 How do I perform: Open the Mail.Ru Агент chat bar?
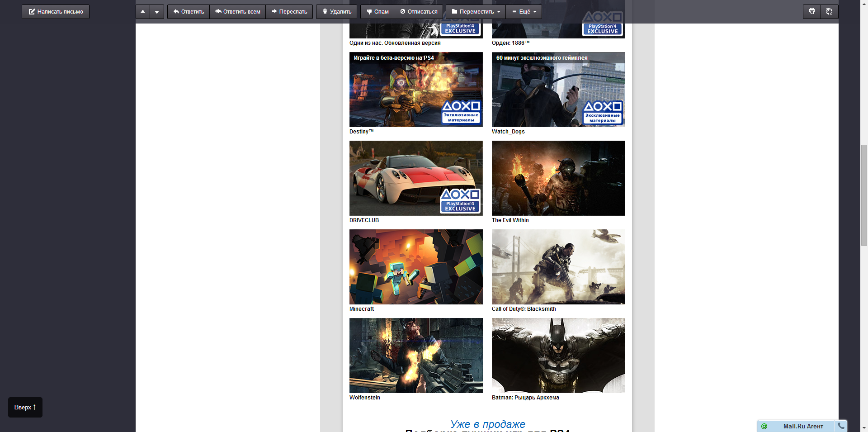pos(802,426)
